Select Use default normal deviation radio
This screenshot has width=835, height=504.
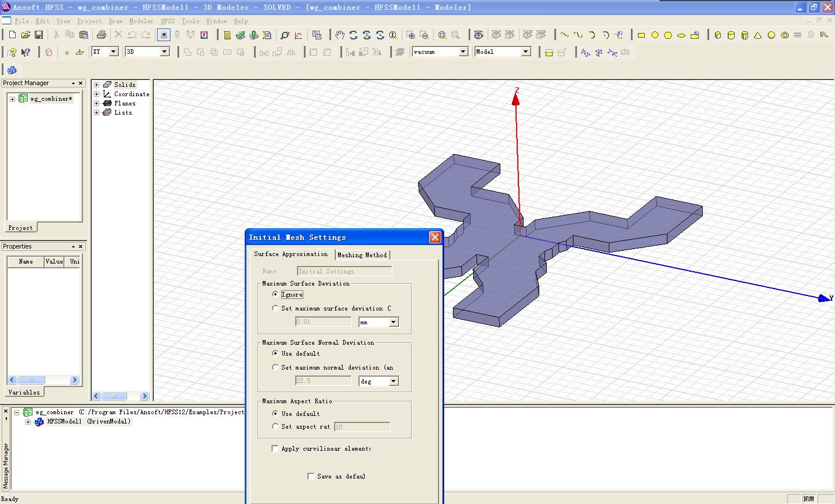click(x=275, y=353)
